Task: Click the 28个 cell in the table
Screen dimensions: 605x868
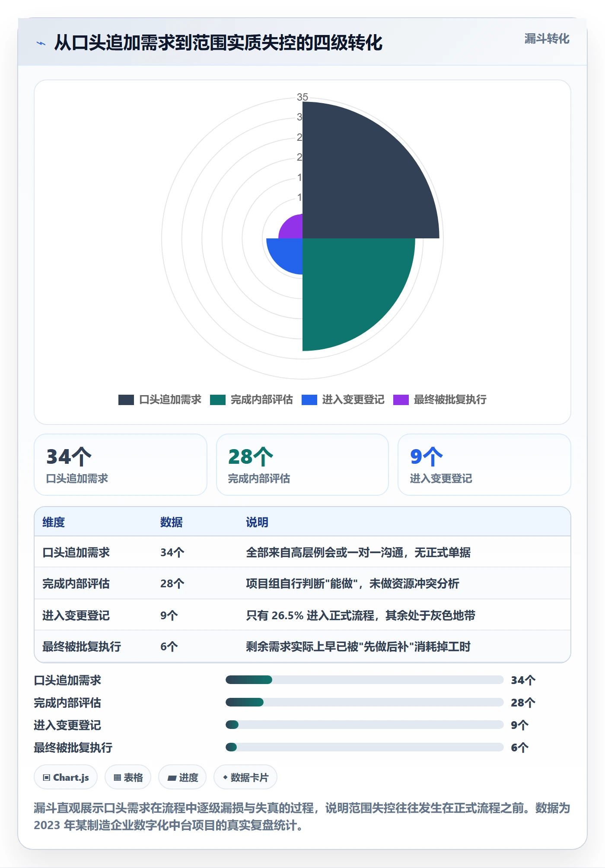Action: click(172, 583)
